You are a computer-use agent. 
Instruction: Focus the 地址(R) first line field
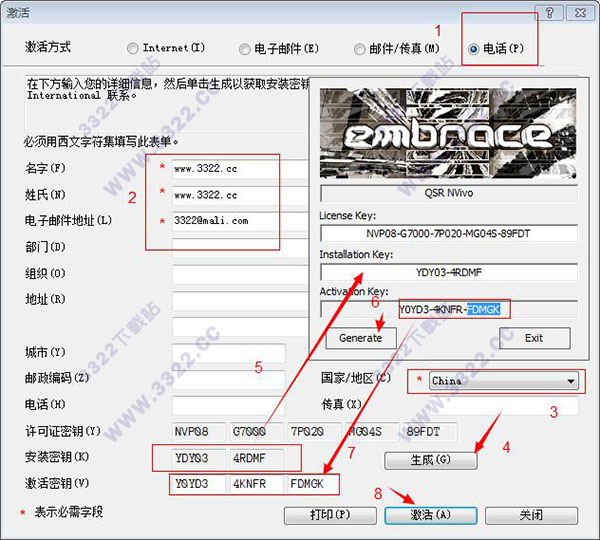pos(240,301)
